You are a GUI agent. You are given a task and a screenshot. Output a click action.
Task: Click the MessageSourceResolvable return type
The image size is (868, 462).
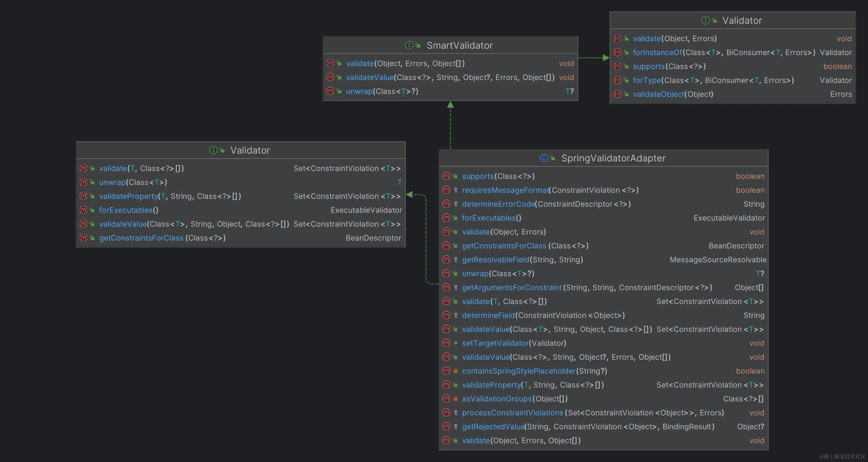pyautogui.click(x=718, y=260)
